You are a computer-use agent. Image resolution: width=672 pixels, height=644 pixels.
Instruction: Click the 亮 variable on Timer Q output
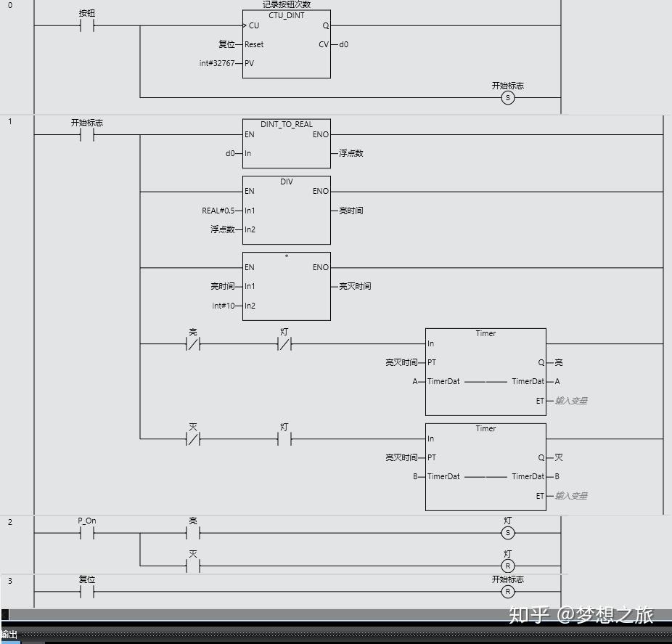tap(559, 362)
